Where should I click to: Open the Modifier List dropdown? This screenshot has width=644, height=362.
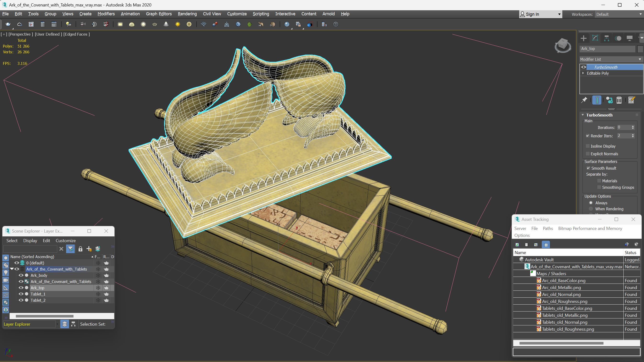(x=611, y=59)
